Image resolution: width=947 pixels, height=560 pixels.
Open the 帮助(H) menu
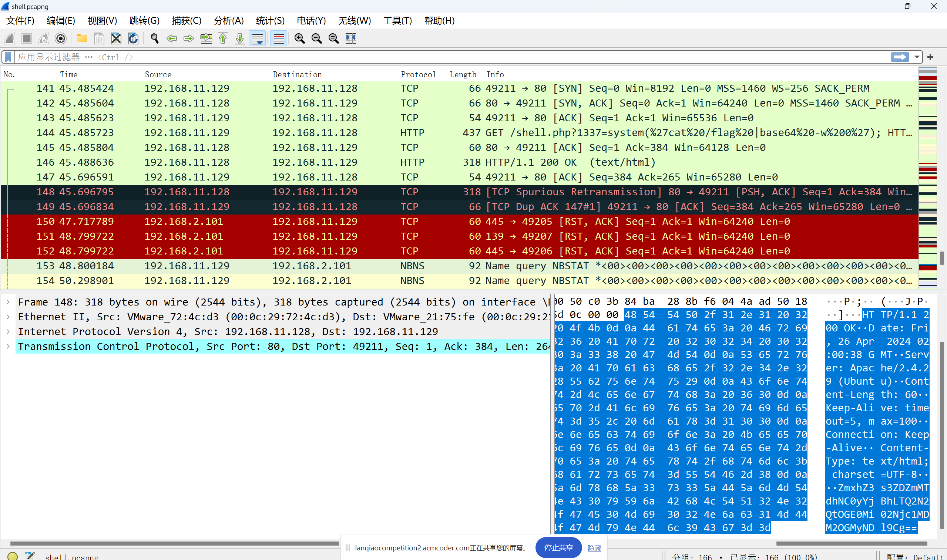point(439,20)
